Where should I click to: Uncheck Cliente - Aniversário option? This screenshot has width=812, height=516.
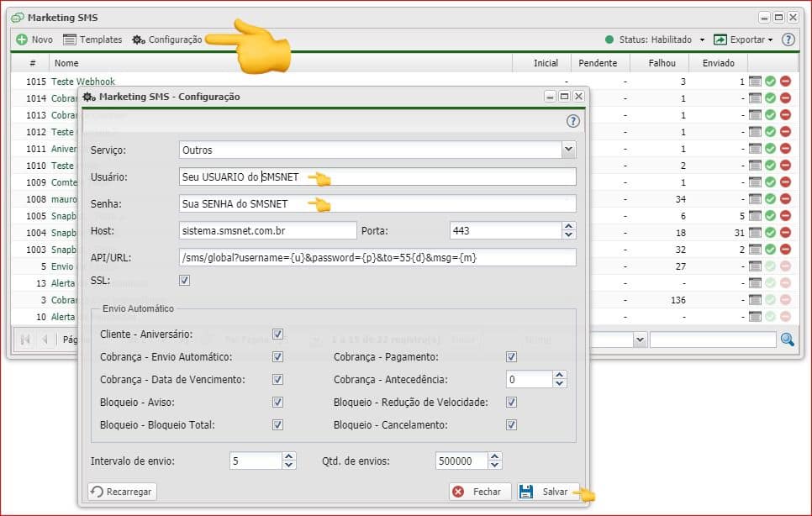pyautogui.click(x=277, y=334)
